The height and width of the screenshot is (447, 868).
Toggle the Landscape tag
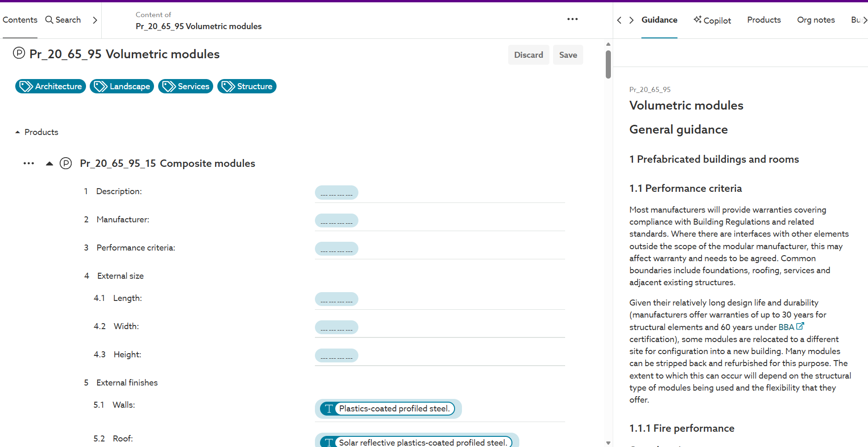tap(122, 86)
